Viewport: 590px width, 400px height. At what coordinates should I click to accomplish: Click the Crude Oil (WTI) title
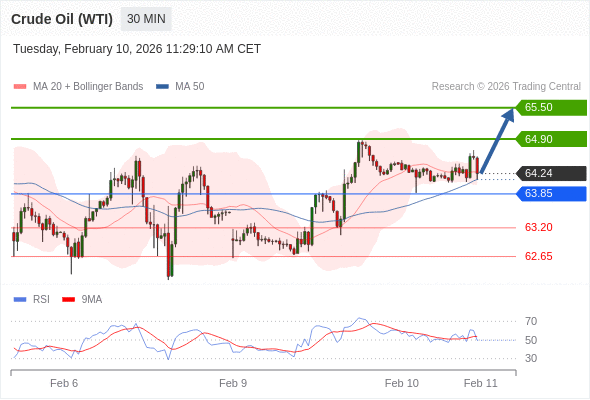click(62, 19)
